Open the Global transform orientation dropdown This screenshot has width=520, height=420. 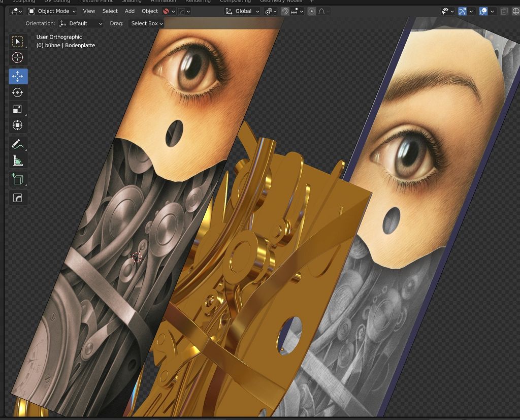tap(242, 11)
